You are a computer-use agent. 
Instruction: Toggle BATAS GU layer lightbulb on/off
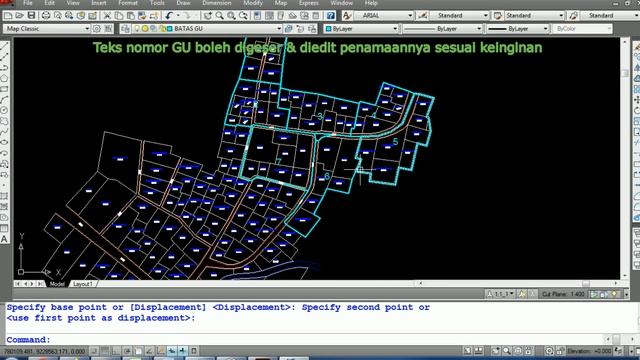137,29
